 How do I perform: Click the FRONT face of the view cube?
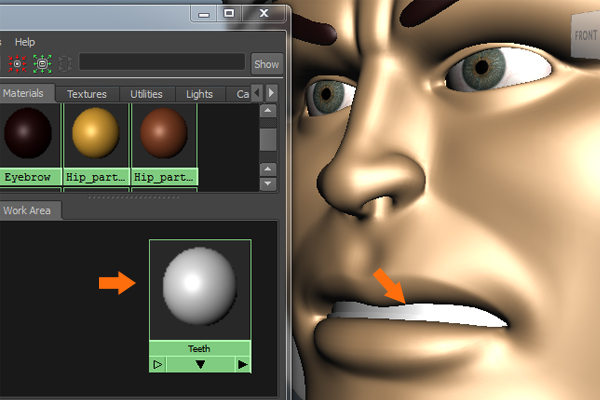point(585,35)
